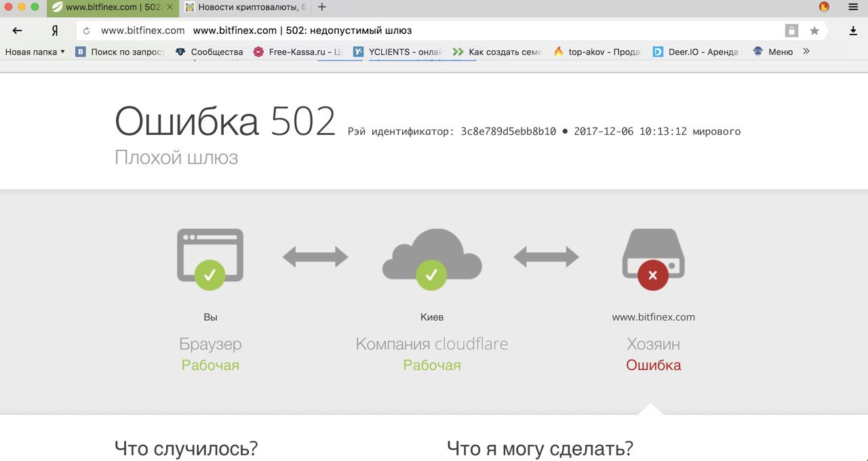Click the Cloudflare cloud icon
This screenshot has width=868, height=461.
432,259
